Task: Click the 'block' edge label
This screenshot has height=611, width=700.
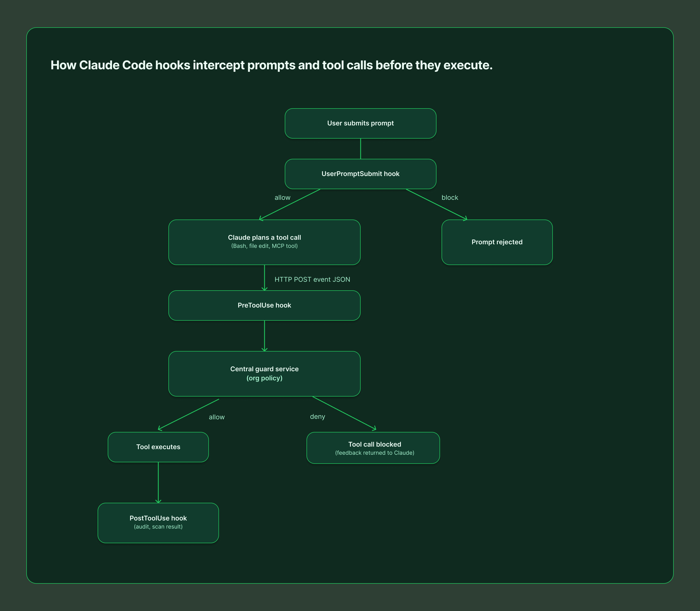Action: click(x=450, y=198)
